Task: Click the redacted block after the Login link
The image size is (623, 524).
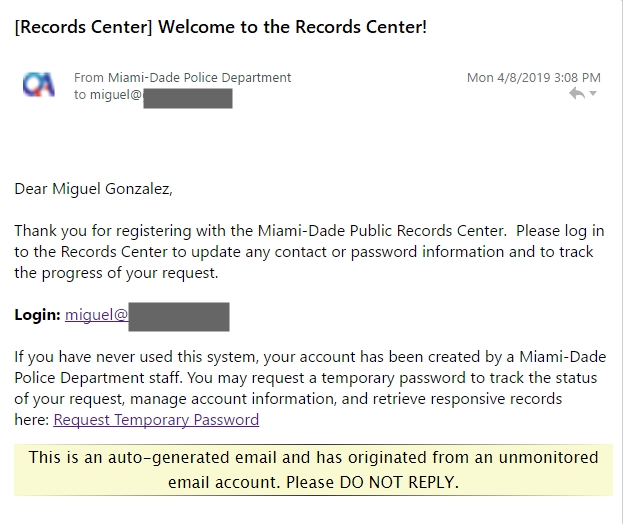Action: point(179,317)
